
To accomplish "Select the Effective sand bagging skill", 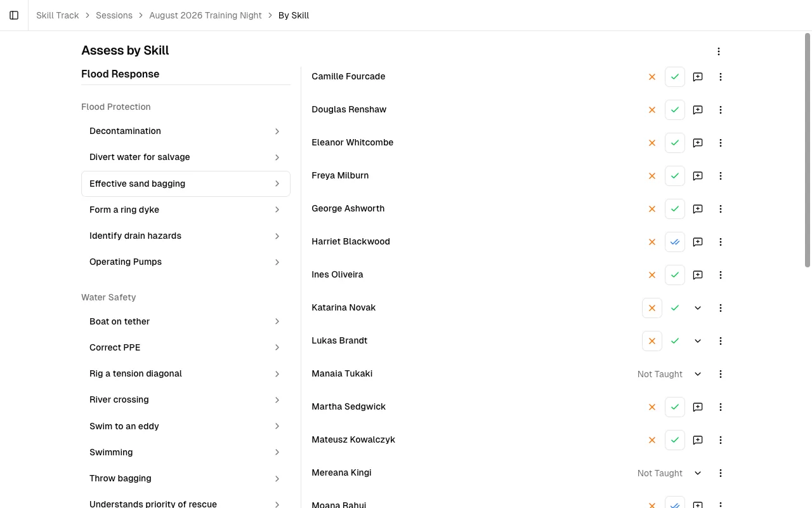I will point(186,184).
